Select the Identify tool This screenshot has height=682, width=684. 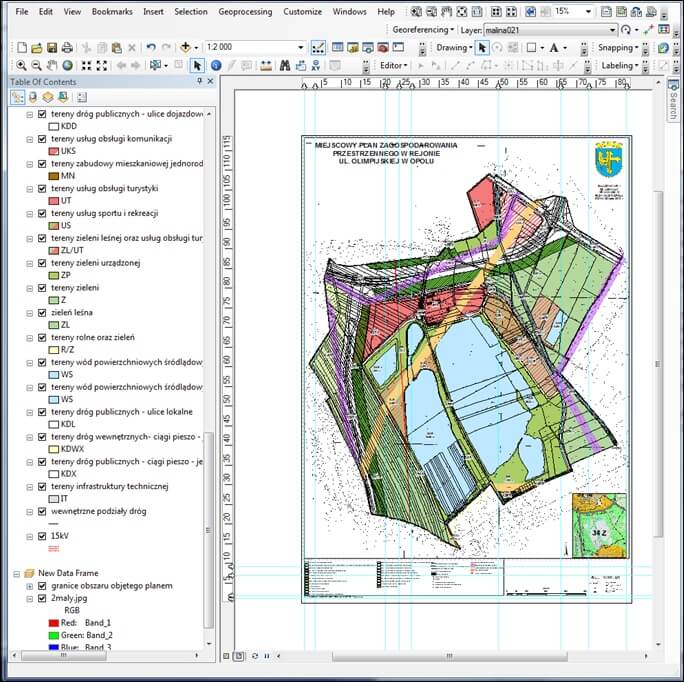(216, 65)
